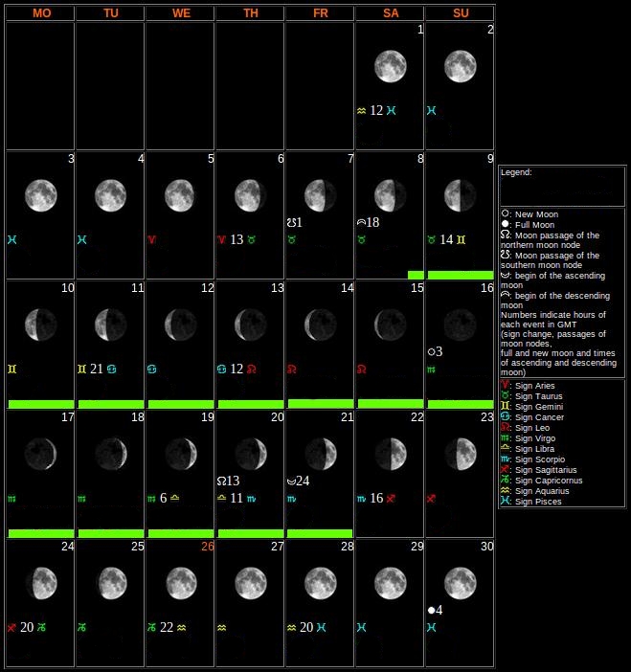Select the southern moon node symbol on day 7
The image size is (631, 672).
[291, 222]
